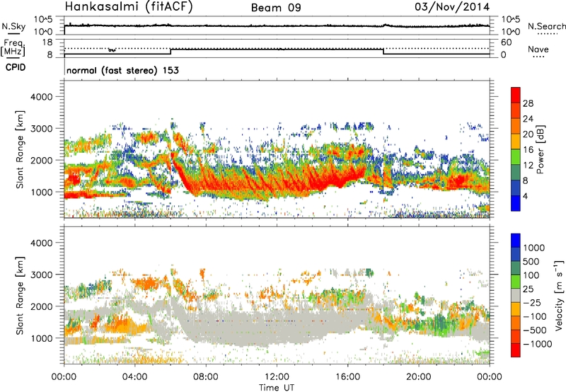Click the 20:00 time tick label
The width and height of the screenshot is (566, 392).
tap(419, 377)
